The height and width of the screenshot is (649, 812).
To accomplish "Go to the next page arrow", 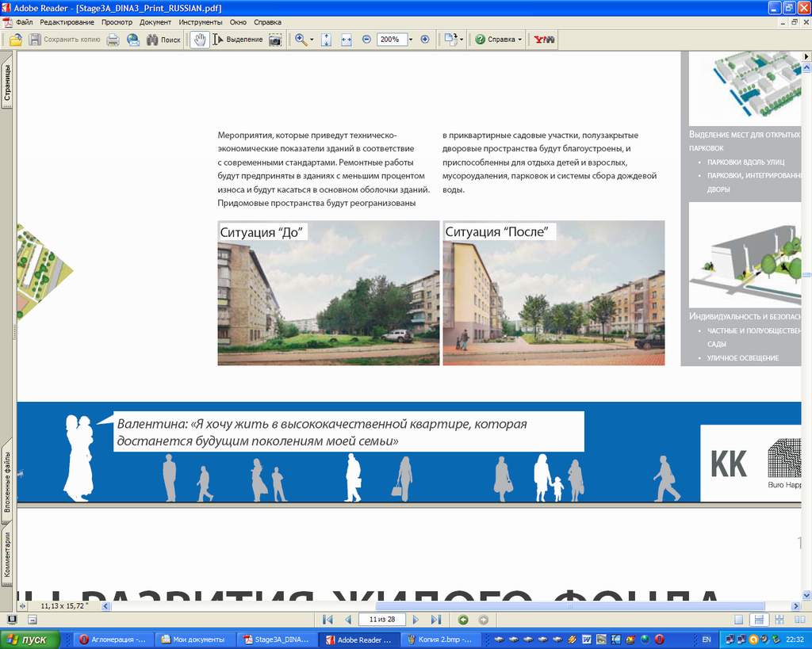I will (x=416, y=620).
